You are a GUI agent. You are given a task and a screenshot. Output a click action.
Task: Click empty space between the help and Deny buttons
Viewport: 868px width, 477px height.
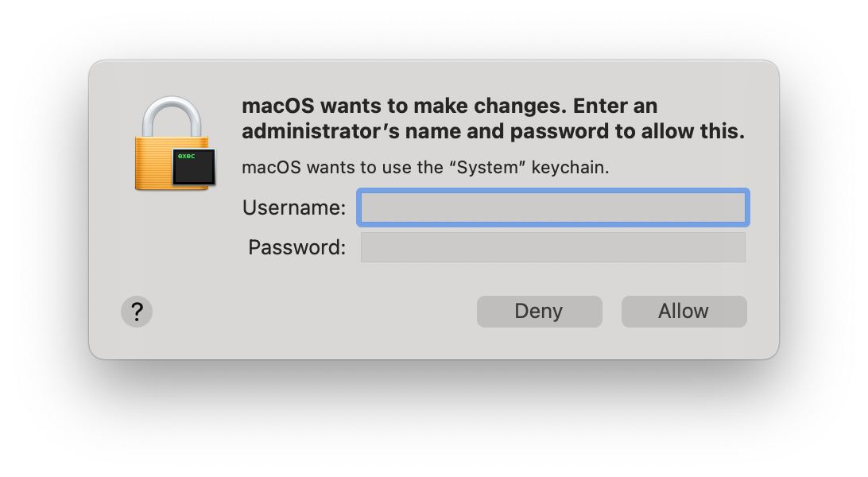point(314,312)
